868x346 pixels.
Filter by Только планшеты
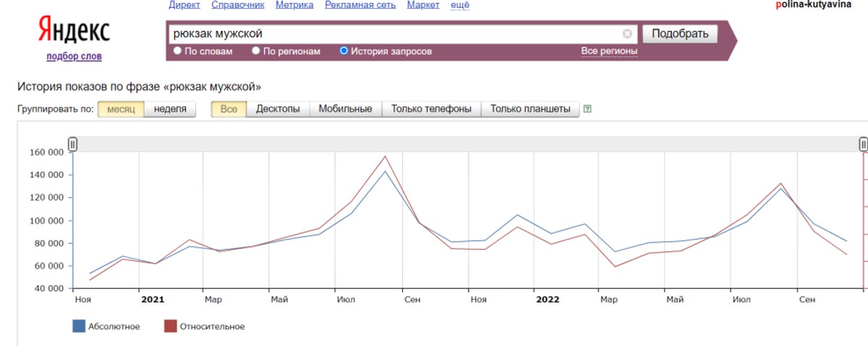click(x=530, y=109)
